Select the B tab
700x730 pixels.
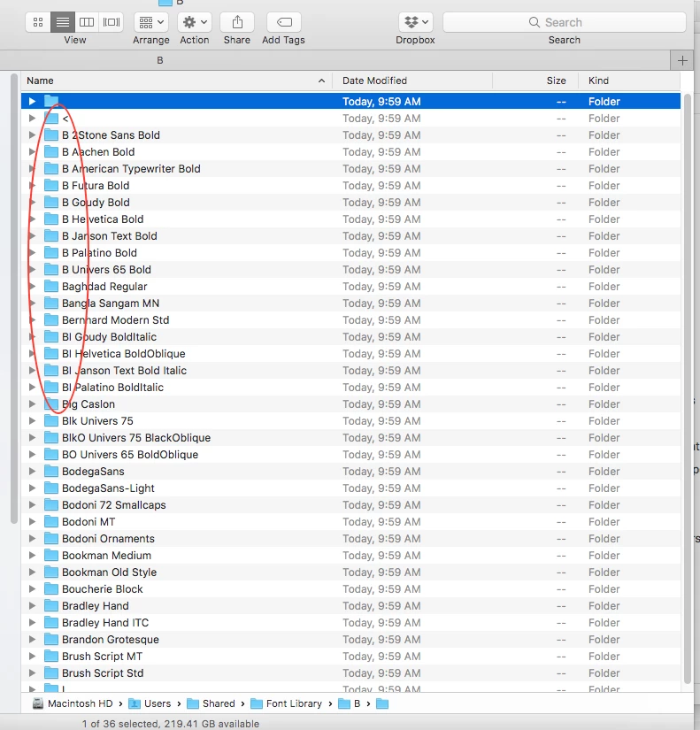tap(160, 60)
